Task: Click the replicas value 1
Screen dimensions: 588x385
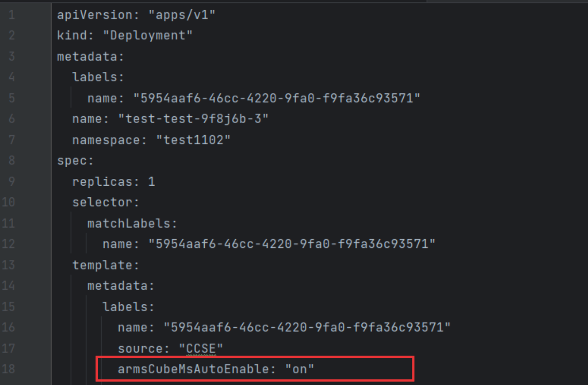Action: coord(151,181)
